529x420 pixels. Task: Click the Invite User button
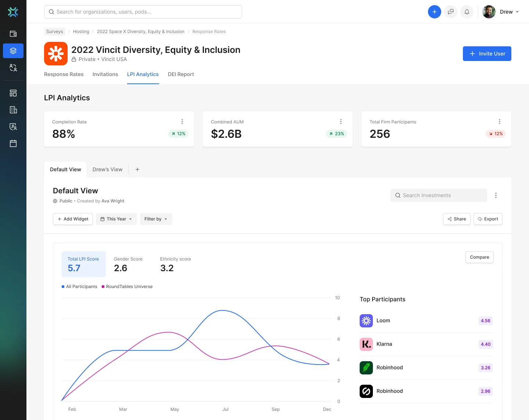487,54
